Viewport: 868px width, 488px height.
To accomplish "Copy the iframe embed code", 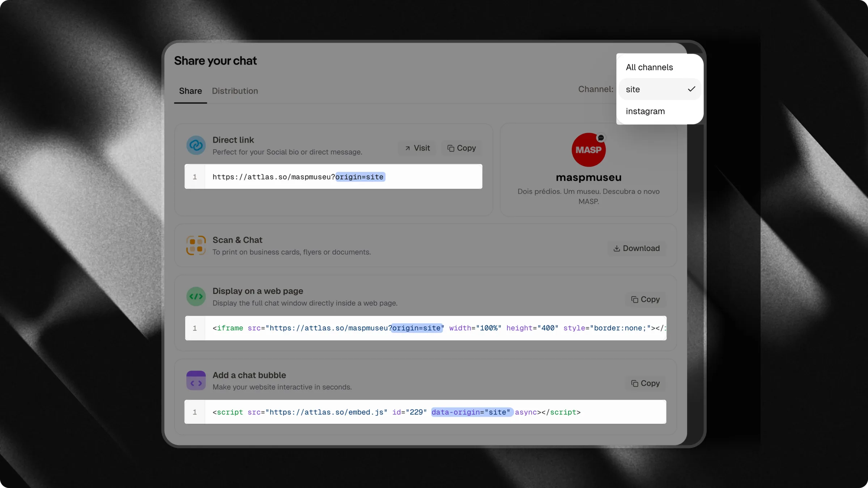I will tap(646, 300).
